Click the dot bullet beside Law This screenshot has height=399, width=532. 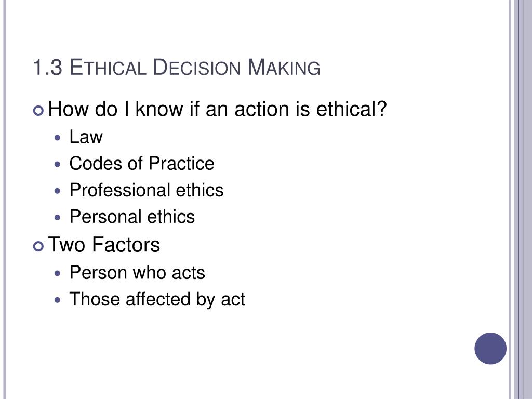tap(58, 138)
